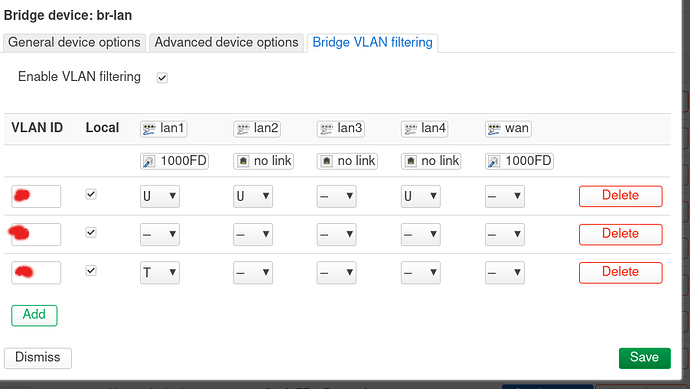Viewport: 690px width, 389px height.
Task: Click wan 1000FD link status icon
Action: click(494, 161)
